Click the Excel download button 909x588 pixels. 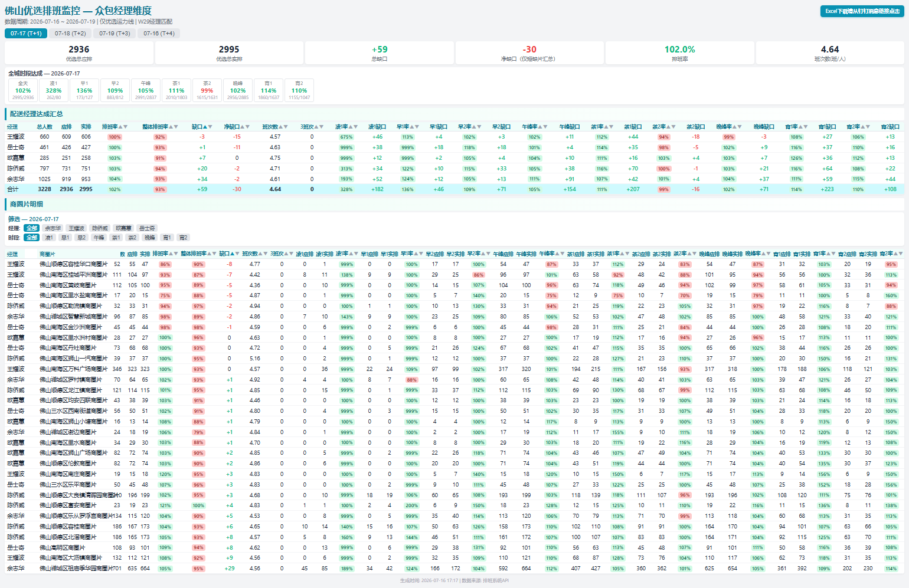(862, 11)
